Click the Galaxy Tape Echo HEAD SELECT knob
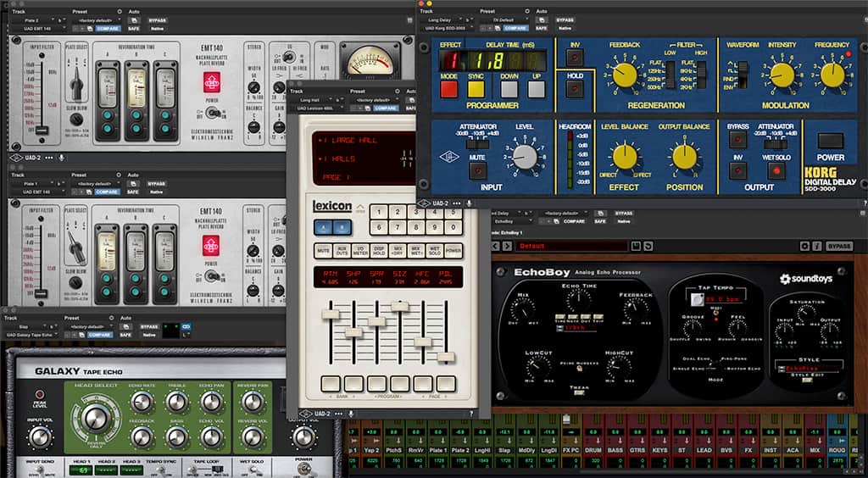Image resolution: width=868 pixels, height=478 pixels. click(95, 418)
